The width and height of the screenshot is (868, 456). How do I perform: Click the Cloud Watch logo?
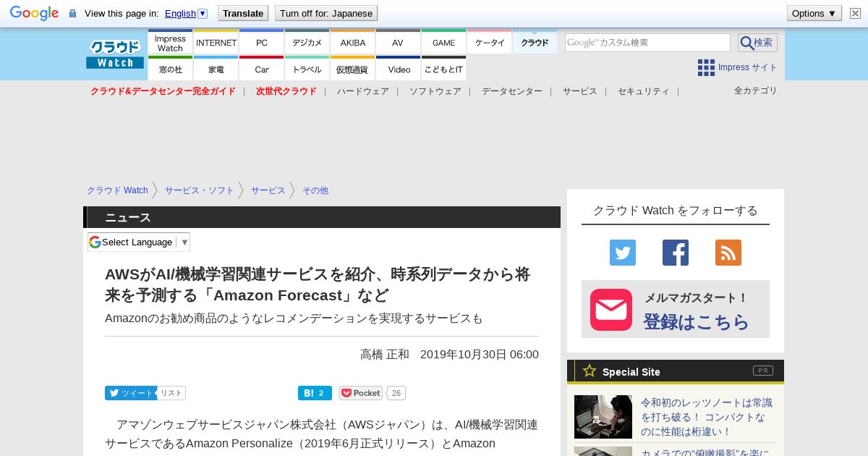(x=115, y=54)
